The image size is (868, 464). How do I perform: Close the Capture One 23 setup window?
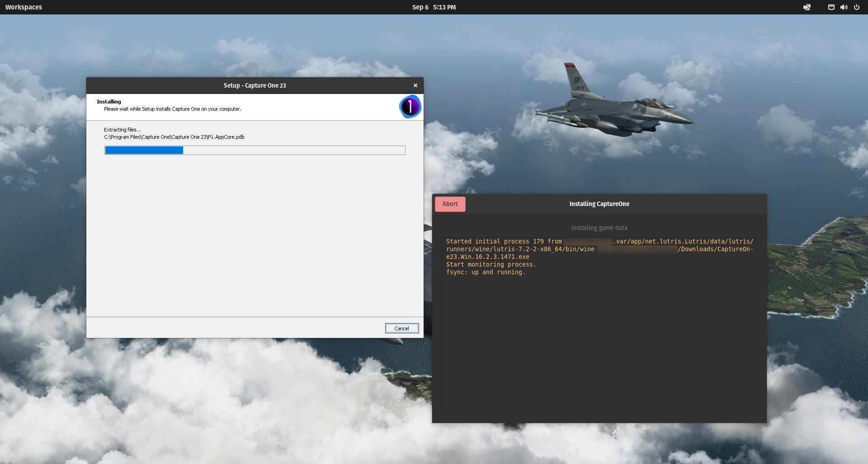coord(415,85)
